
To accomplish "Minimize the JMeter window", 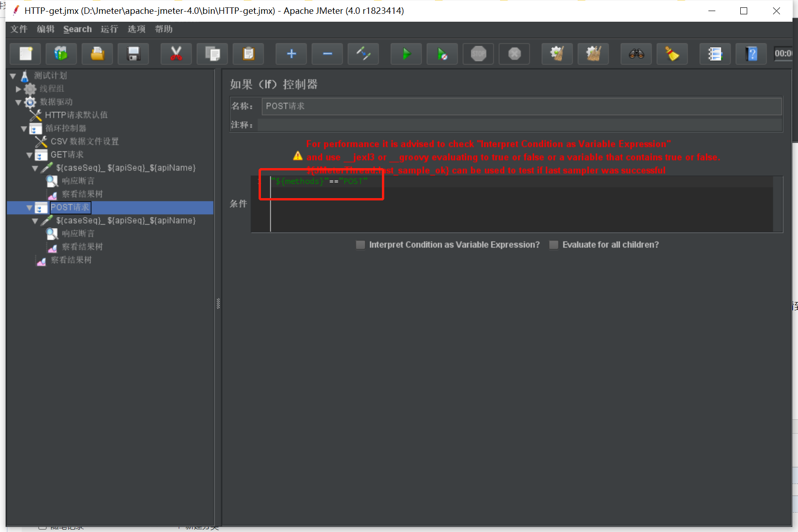I will tap(712, 11).
